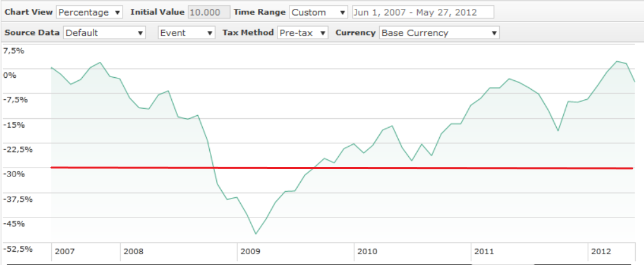644x265 pixels.
Task: Click the 7,5% y-axis label
Action: pos(14,51)
